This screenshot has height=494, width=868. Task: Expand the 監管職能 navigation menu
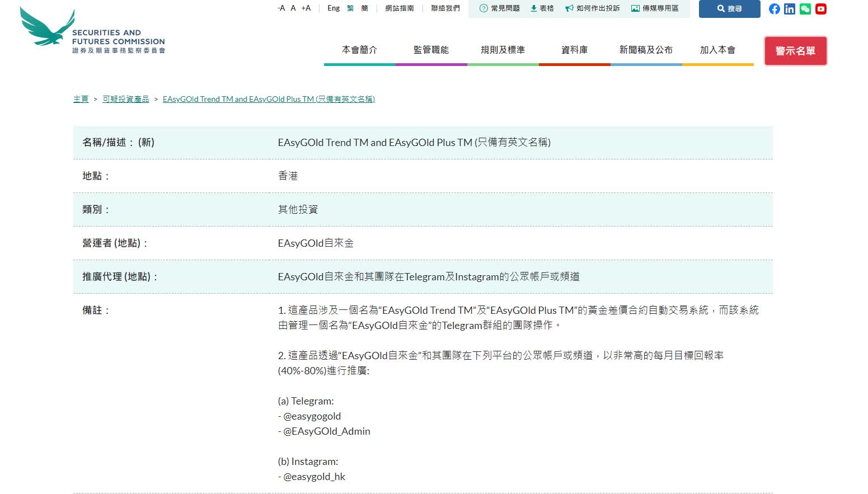click(431, 50)
